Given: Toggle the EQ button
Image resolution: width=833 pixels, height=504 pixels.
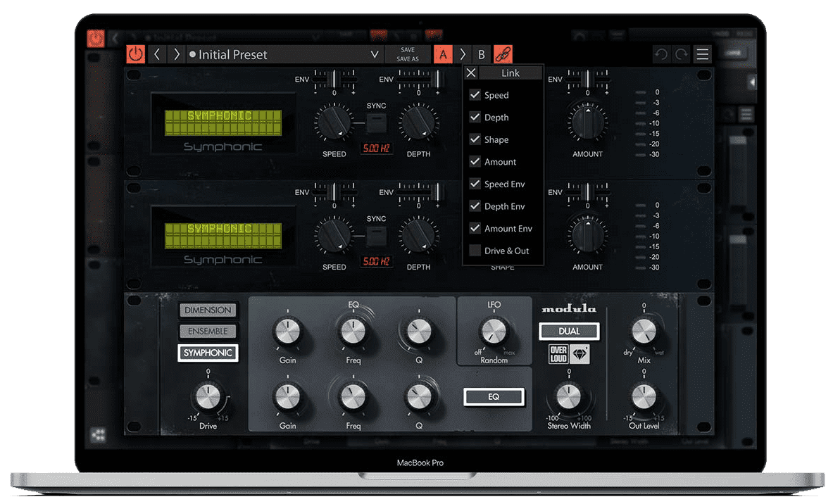Looking at the screenshot, I should [x=494, y=397].
